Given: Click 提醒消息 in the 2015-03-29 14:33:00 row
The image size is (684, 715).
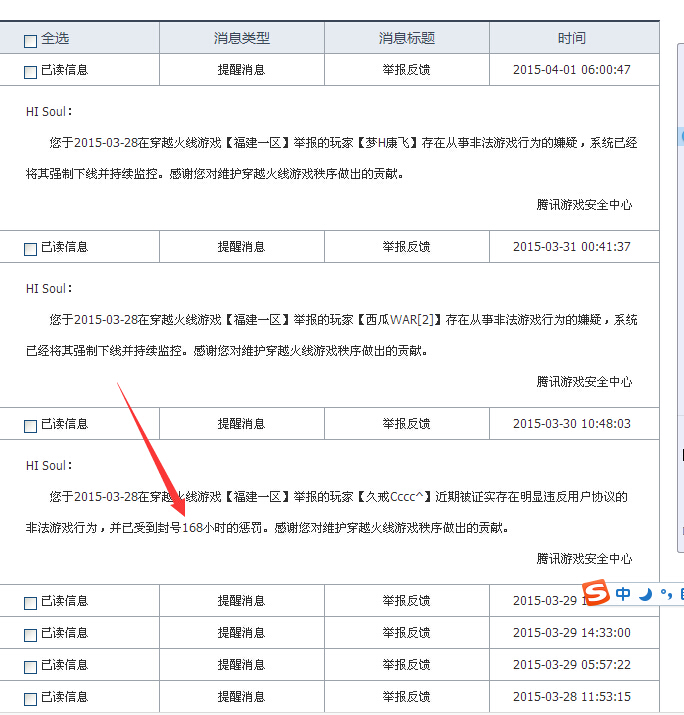Looking at the screenshot, I should tap(241, 632).
